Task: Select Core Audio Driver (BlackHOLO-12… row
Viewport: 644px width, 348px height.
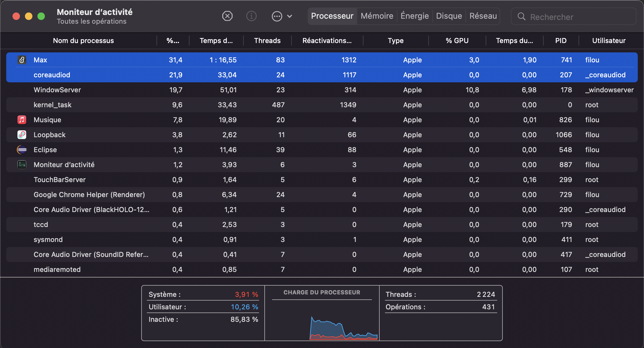Action: pos(322,210)
